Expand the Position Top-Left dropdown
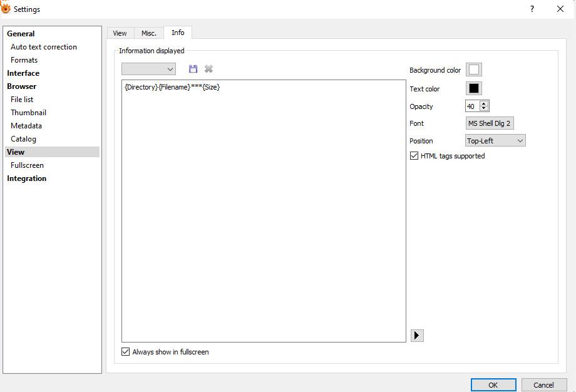 [495, 141]
